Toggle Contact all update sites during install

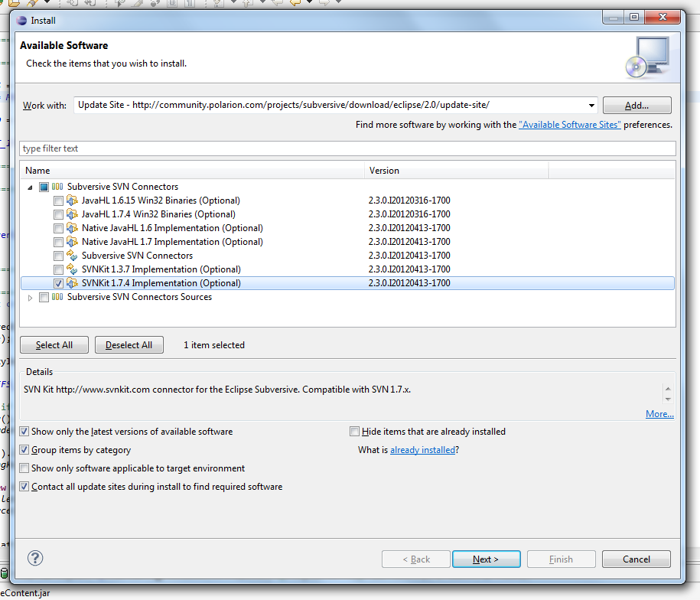coord(24,486)
